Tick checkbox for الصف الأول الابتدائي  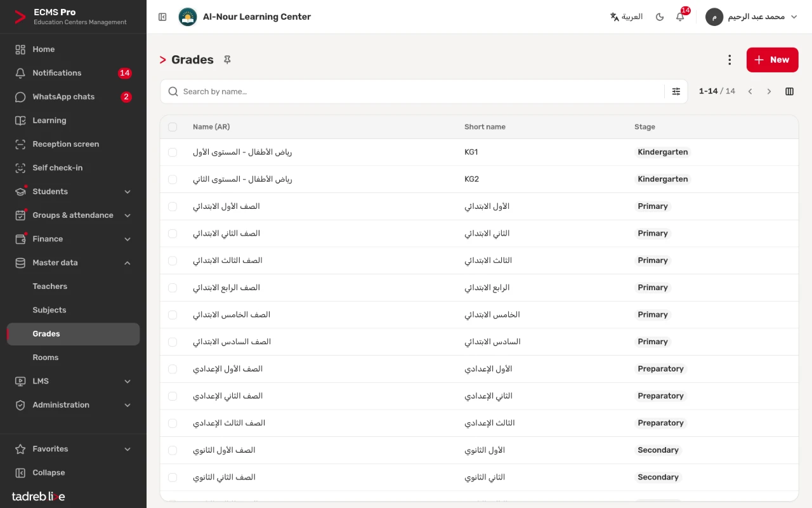173,206
